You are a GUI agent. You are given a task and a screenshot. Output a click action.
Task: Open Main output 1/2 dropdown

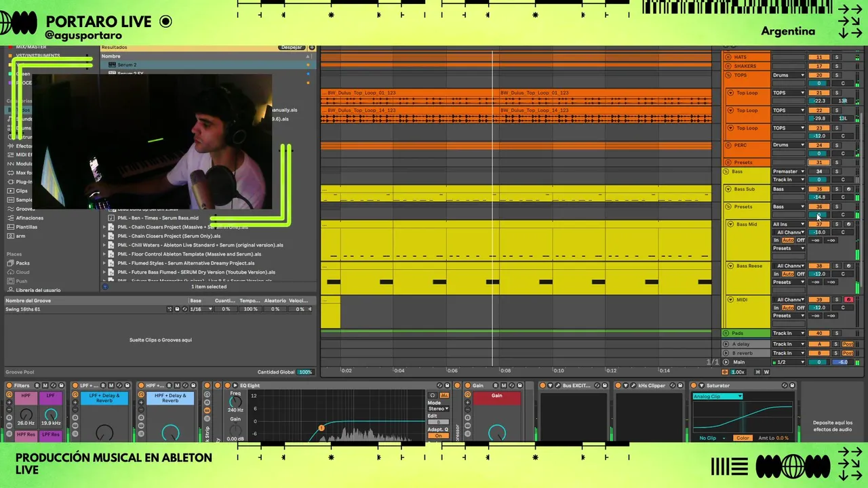(789, 362)
